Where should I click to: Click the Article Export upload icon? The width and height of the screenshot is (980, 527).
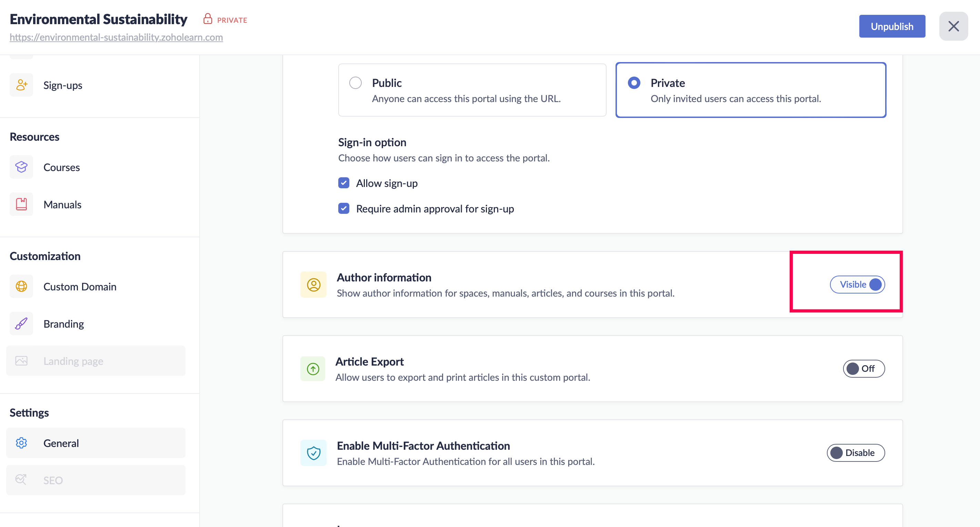(313, 369)
